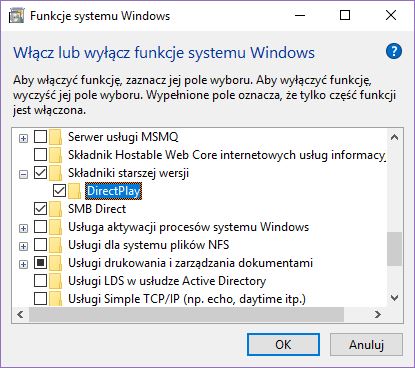The image size is (415, 368).
Task: Expand the Serwer usługi MSMQ node
Action: 23,138
